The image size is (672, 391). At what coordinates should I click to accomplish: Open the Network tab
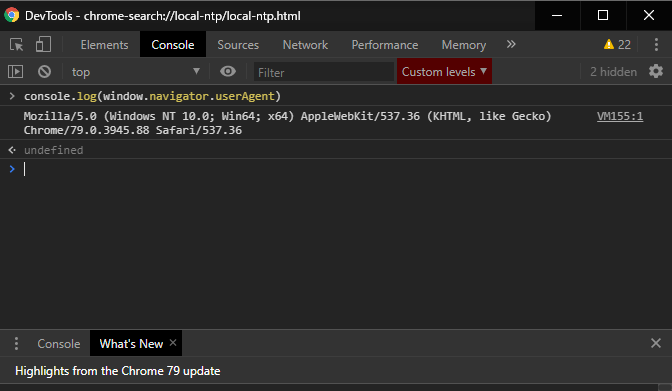tap(305, 45)
